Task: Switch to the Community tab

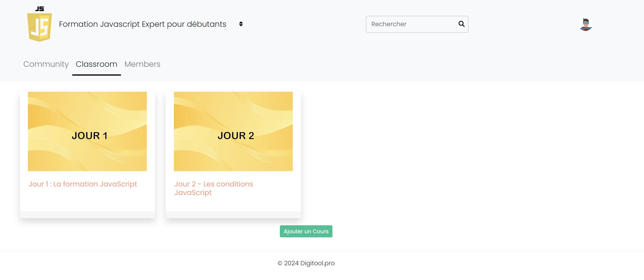Action: pyautogui.click(x=46, y=64)
